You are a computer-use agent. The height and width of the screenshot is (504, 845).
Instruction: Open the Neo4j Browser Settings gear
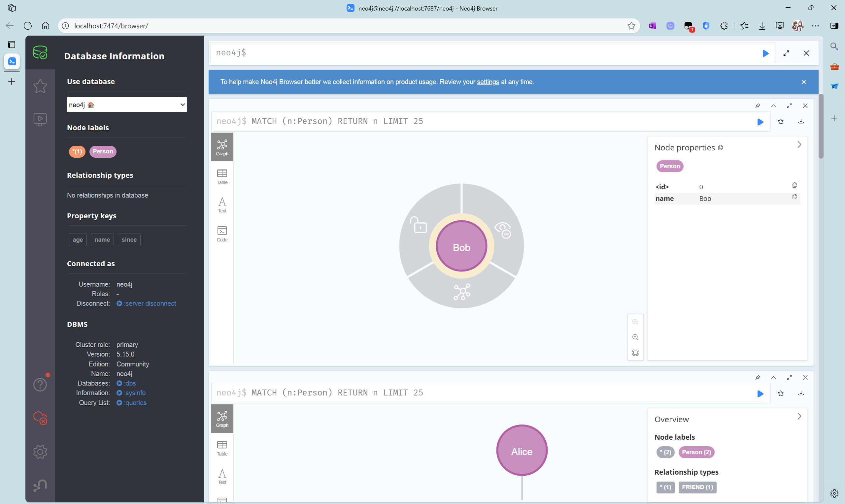click(x=40, y=452)
